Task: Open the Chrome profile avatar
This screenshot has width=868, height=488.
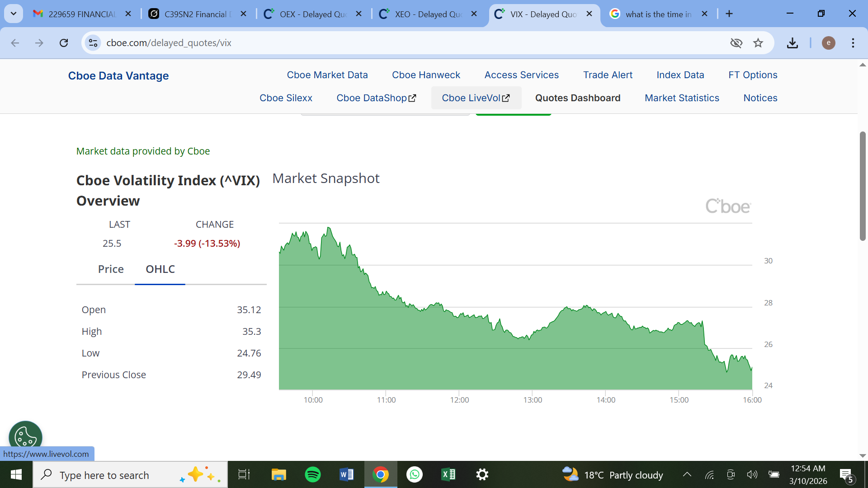Action: (x=829, y=43)
